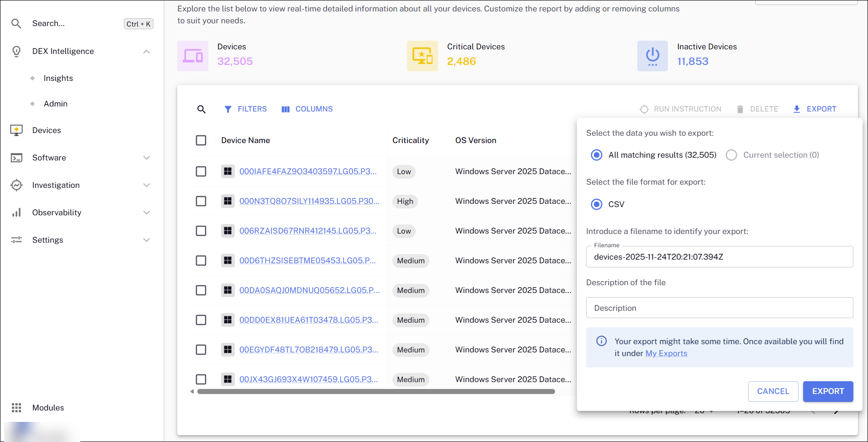The height and width of the screenshot is (442, 868).
Task: Click the Inactive Devices power icon
Action: tap(652, 56)
